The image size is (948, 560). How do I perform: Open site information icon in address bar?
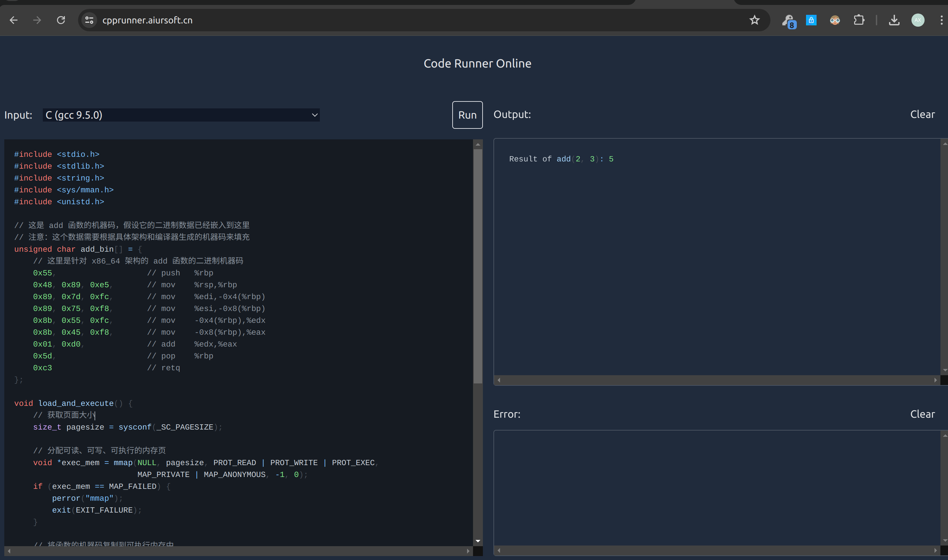[x=89, y=20]
